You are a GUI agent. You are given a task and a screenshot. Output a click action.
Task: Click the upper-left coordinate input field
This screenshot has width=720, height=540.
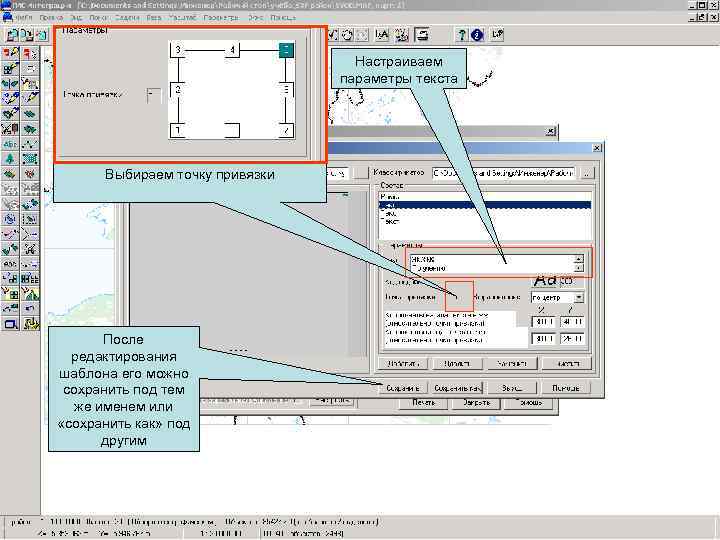pos(544,322)
